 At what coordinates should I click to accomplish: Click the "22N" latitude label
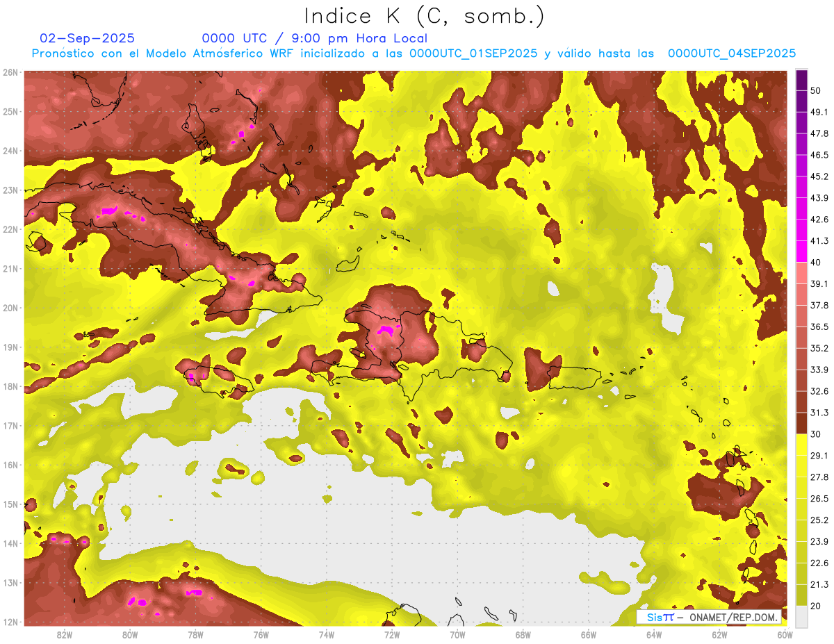coord(10,229)
